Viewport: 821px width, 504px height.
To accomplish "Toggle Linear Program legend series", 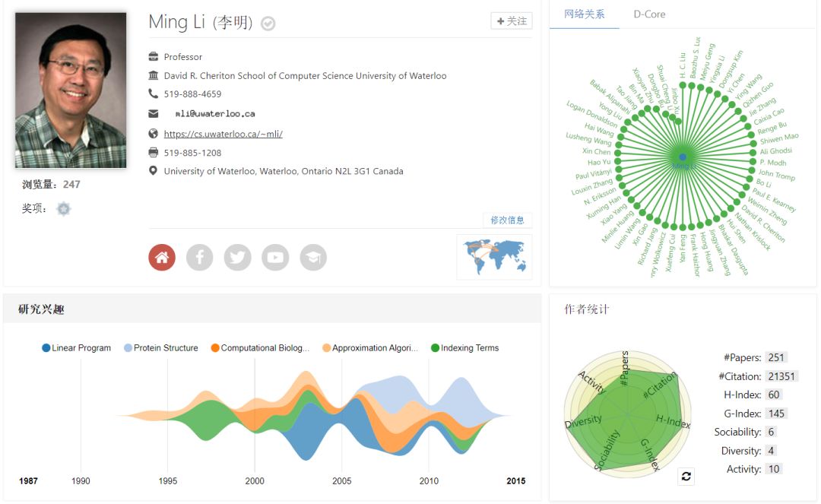I will pyautogui.click(x=77, y=348).
